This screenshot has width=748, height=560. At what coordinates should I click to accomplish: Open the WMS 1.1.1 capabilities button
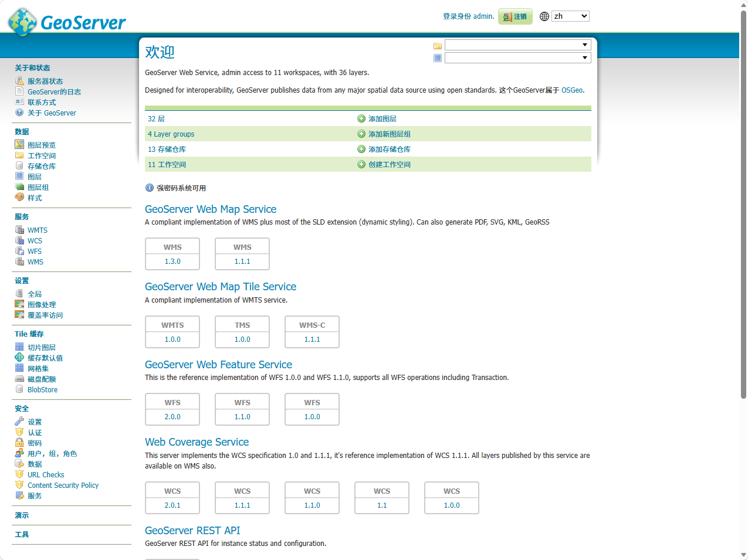pyautogui.click(x=242, y=254)
